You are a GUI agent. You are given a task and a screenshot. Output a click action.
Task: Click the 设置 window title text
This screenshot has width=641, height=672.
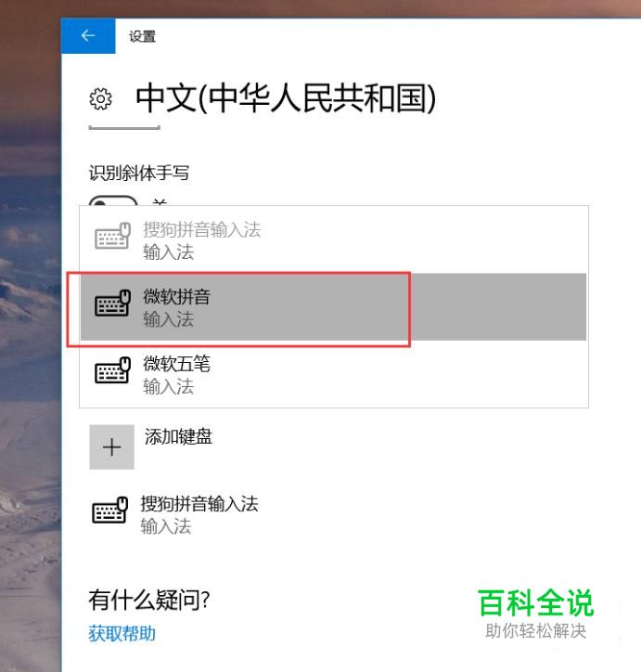(x=142, y=36)
